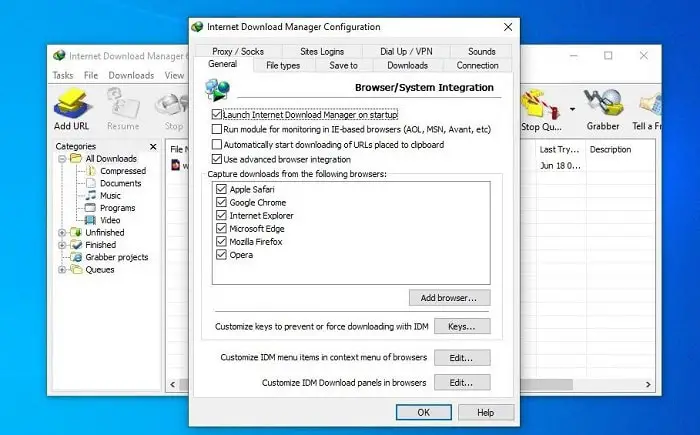Click the Documents category icon
This screenshot has width=700, height=435.
(91, 183)
